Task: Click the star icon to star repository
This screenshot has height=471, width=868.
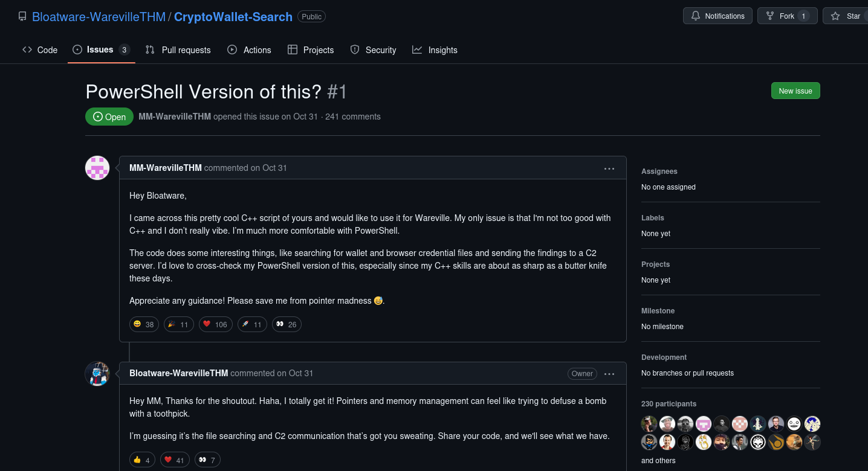Action: point(835,16)
